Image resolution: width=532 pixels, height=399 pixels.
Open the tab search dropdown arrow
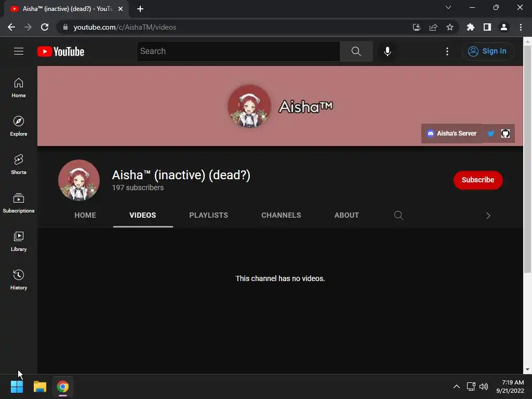(448, 7)
